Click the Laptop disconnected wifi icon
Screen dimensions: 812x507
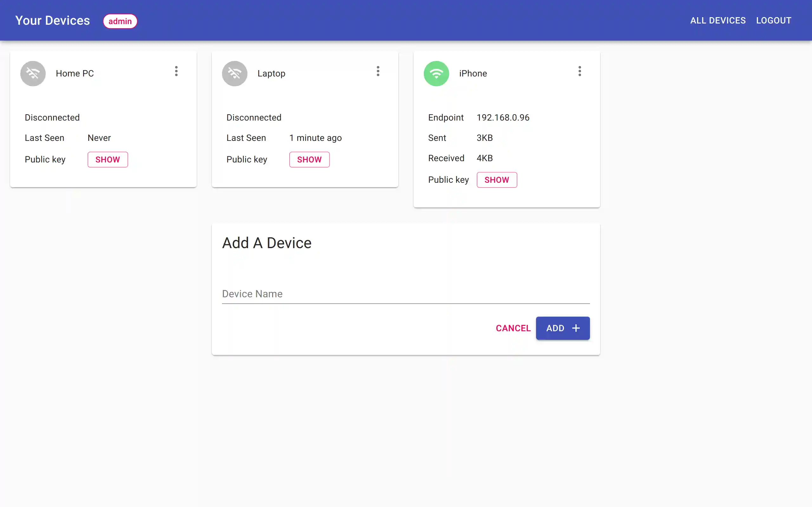pos(235,73)
